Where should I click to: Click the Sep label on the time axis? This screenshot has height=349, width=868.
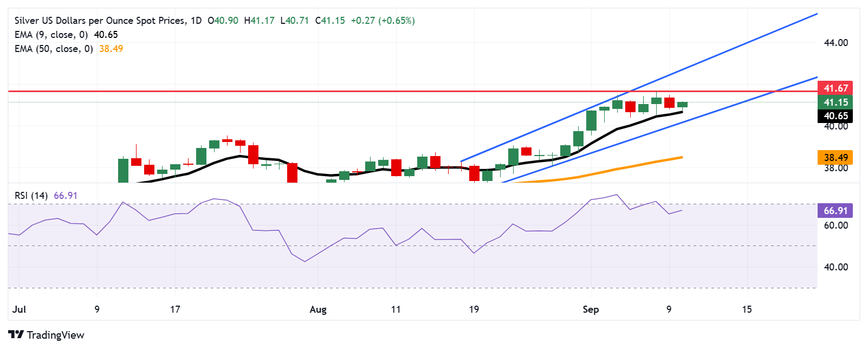(591, 309)
